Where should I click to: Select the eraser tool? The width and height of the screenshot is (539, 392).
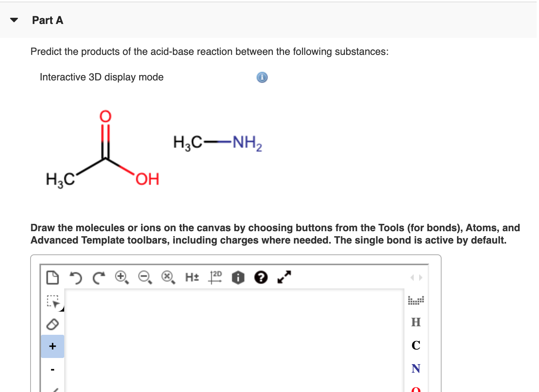pos(53,324)
